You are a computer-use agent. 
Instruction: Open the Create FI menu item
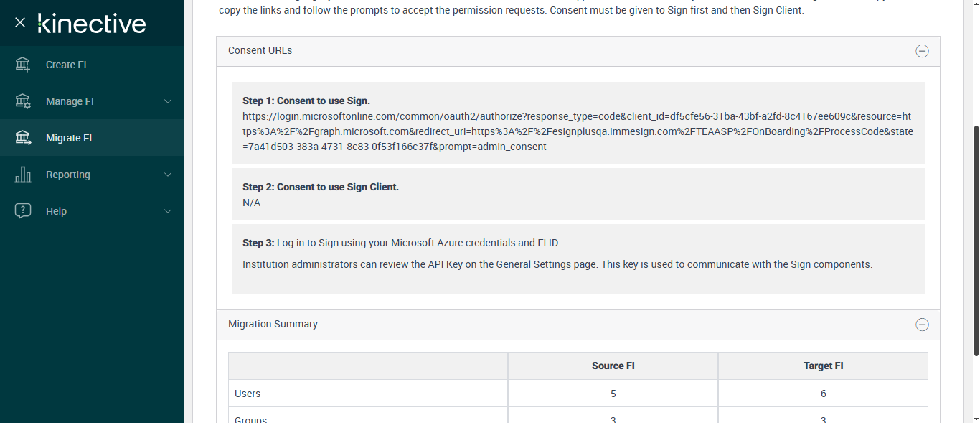coord(66,65)
